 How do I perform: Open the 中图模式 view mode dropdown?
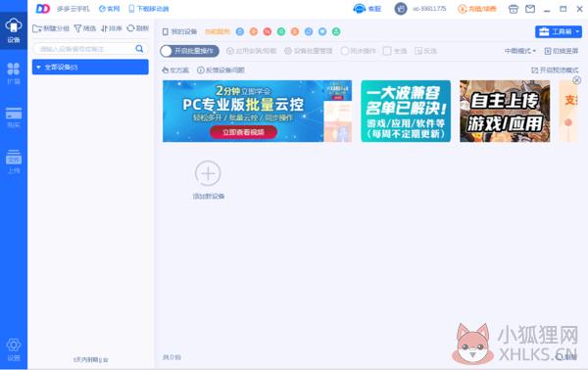click(520, 51)
